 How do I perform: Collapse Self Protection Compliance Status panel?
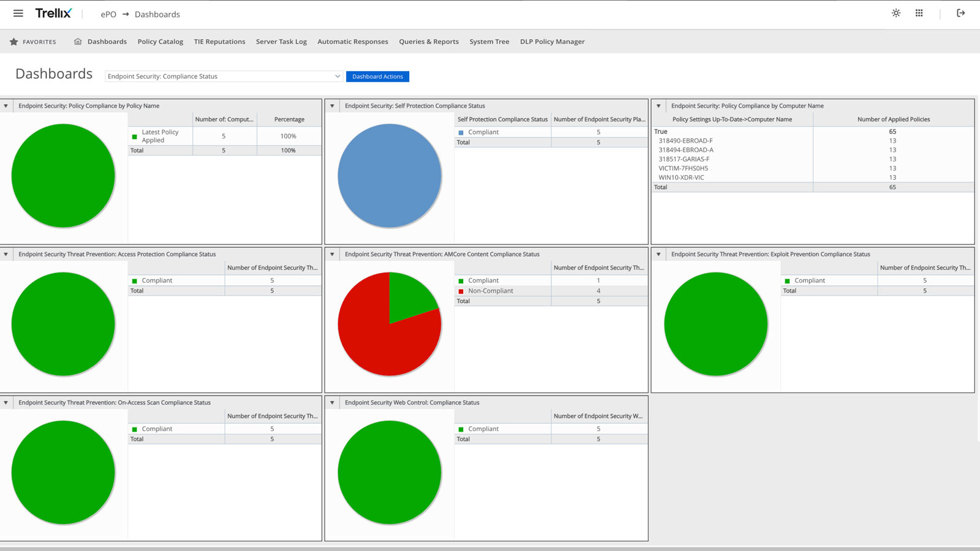[332, 106]
